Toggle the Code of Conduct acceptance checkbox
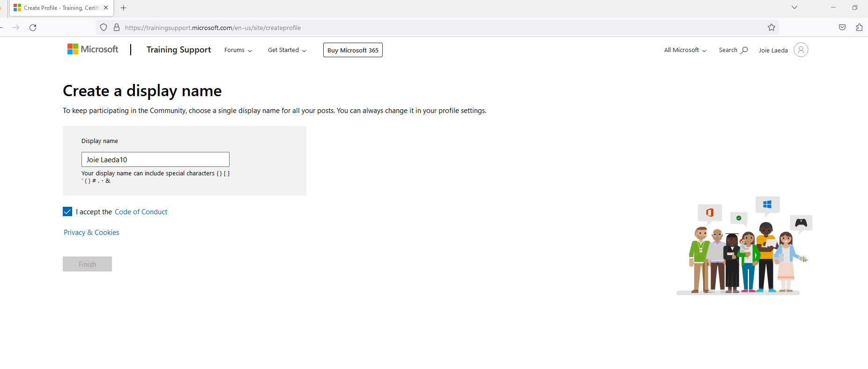868x369 pixels. coord(67,211)
